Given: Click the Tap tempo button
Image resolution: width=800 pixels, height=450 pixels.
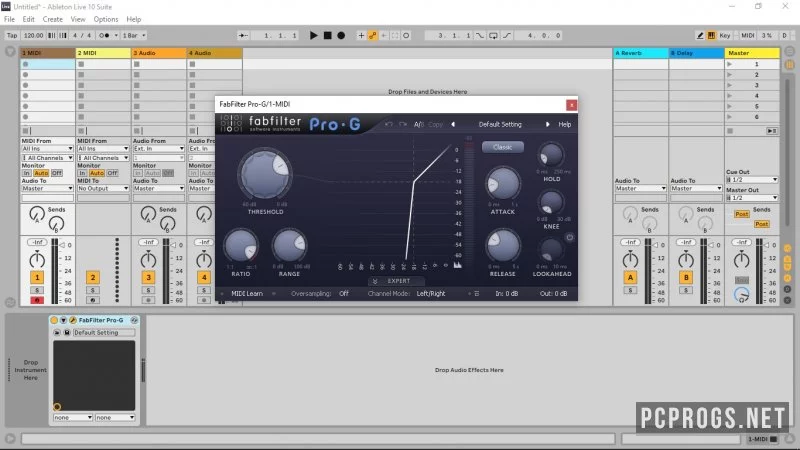Looking at the screenshot, I should coord(12,35).
